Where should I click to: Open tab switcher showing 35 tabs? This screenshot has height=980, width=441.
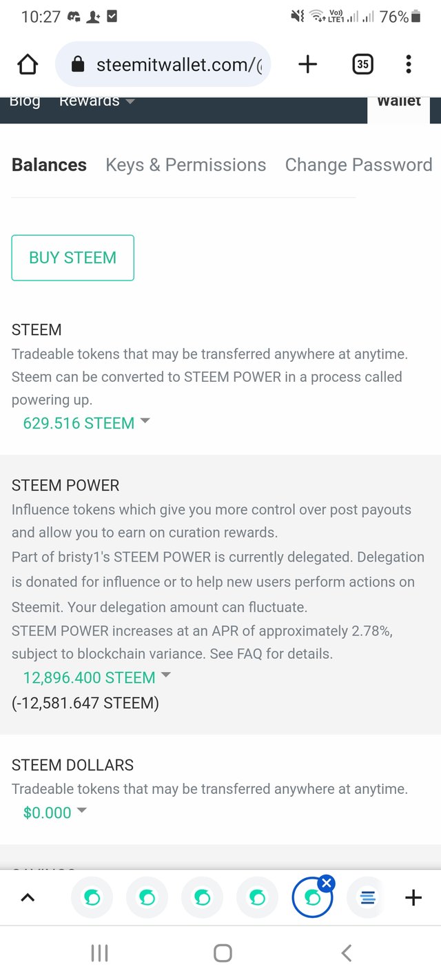pyautogui.click(x=362, y=65)
